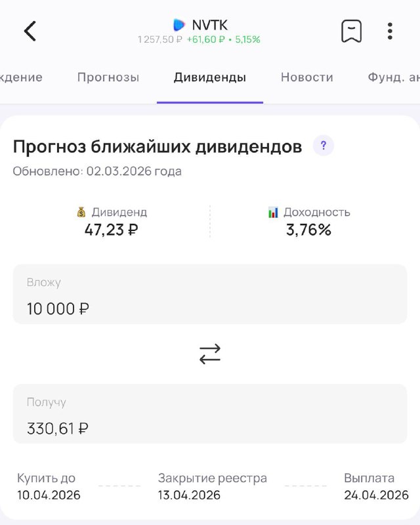
Task: Tap the question mark help icon
Action: pos(323,146)
